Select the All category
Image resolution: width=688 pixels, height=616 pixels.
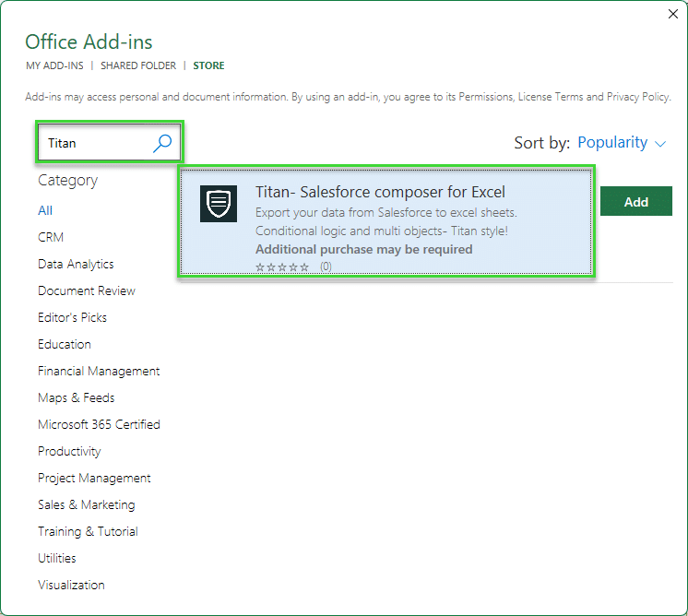[45, 210]
